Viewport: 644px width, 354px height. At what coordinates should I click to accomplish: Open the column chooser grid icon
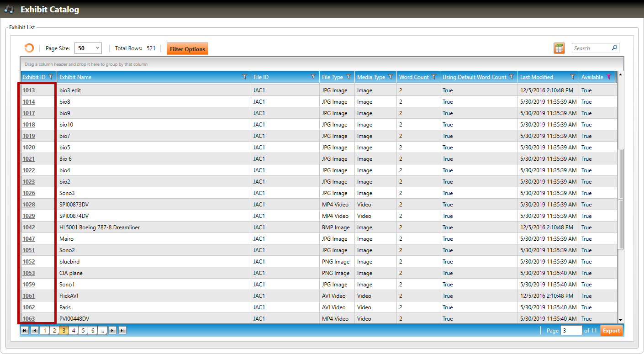(x=559, y=48)
